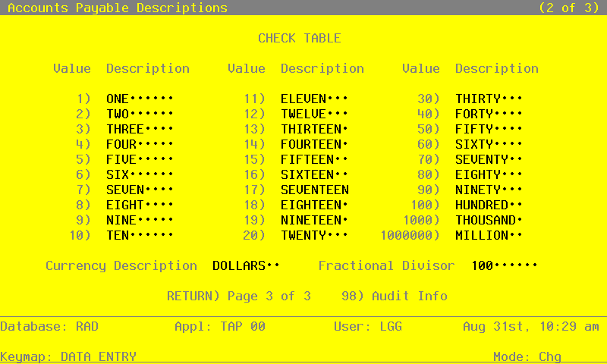Click the Aug 31st, 10:29 am timestamp

click(x=531, y=327)
